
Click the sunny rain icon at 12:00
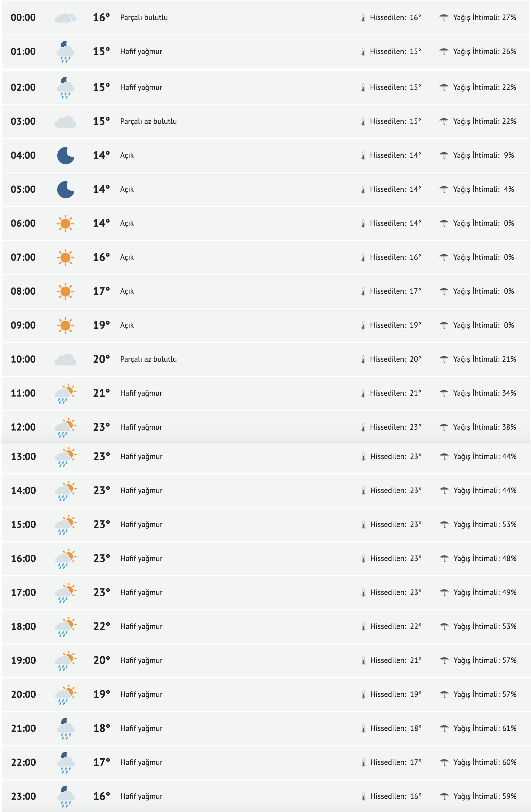65,427
